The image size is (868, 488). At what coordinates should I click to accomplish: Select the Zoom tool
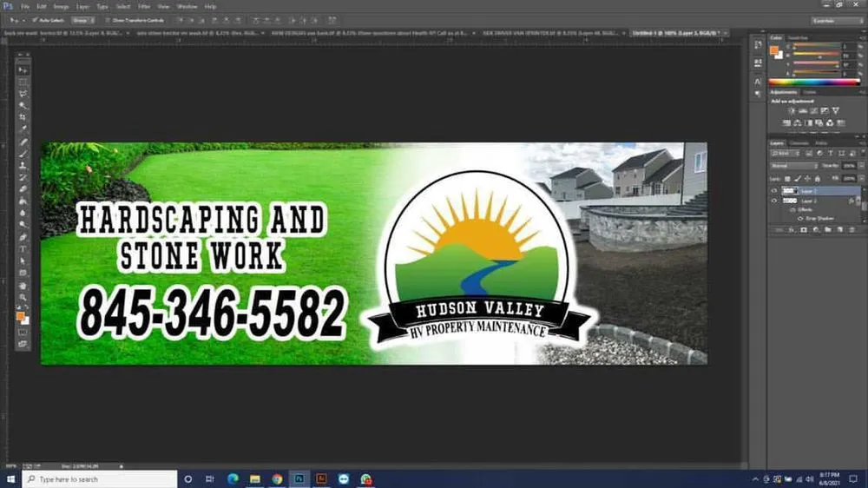[x=23, y=298]
